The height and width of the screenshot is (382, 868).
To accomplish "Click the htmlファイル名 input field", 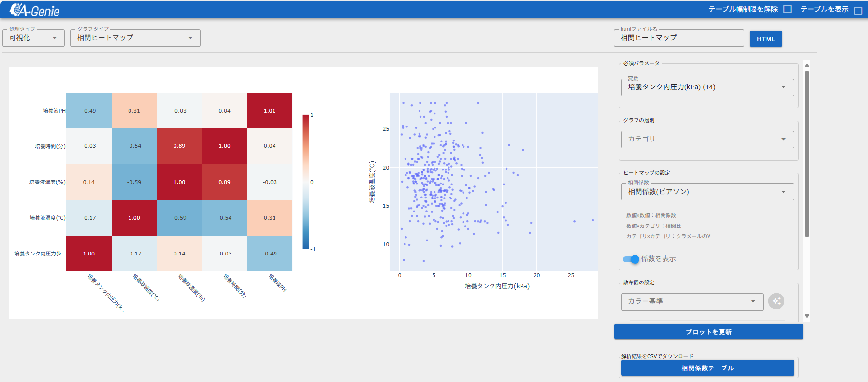I will coord(678,38).
